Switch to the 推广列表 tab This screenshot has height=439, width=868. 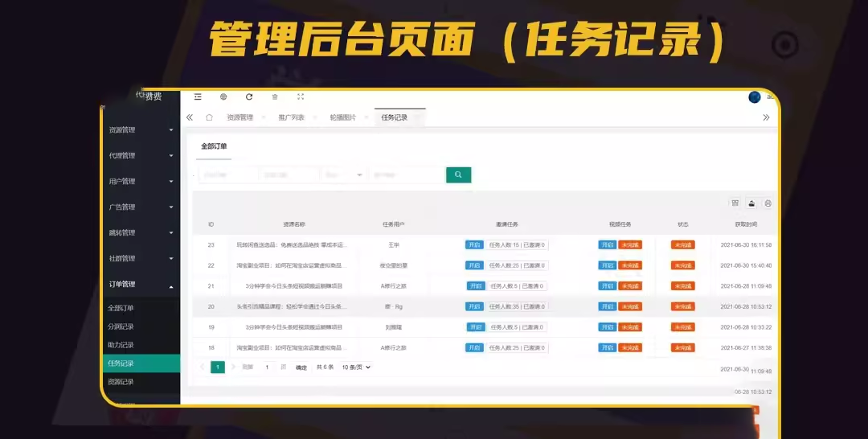click(291, 117)
